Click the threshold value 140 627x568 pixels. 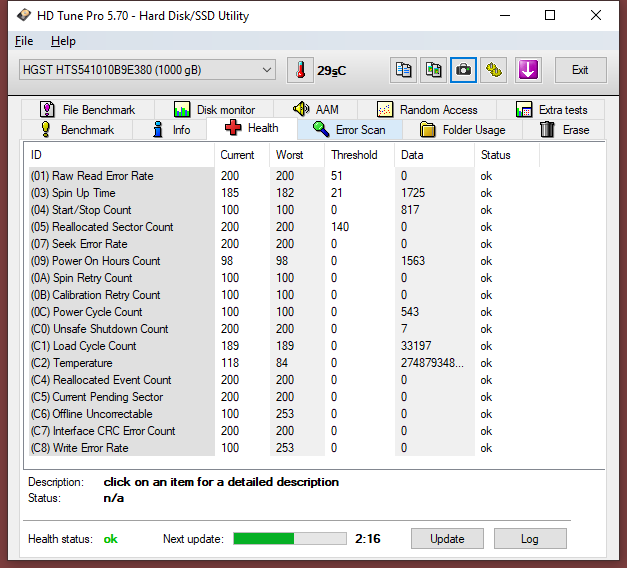tap(340, 227)
